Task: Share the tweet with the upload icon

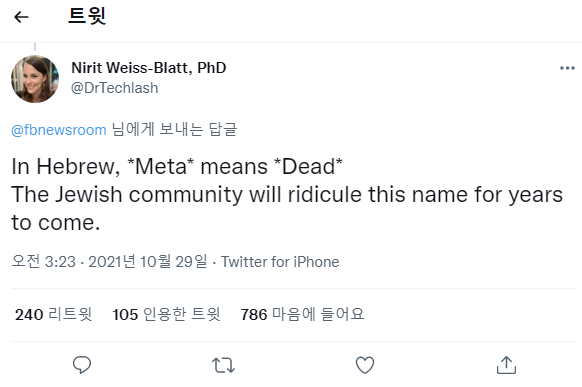Action: tap(506, 365)
